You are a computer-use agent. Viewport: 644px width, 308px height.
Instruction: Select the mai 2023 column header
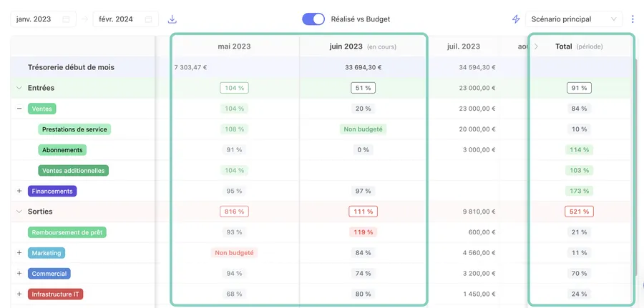(234, 46)
